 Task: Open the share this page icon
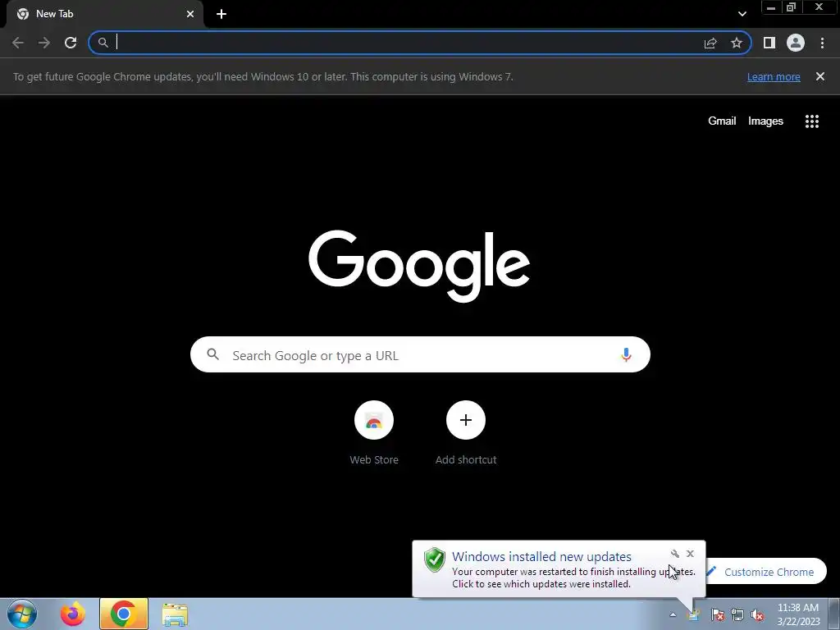tap(710, 43)
